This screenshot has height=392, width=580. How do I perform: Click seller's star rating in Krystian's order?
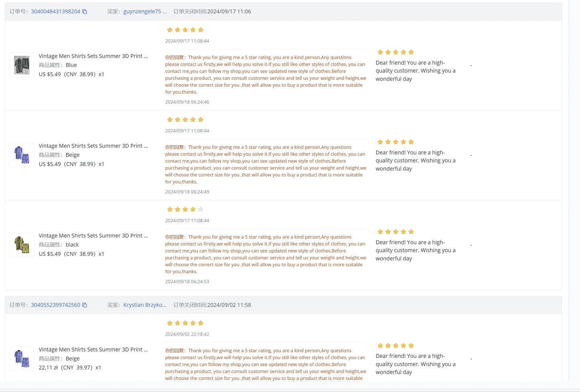click(x=395, y=346)
